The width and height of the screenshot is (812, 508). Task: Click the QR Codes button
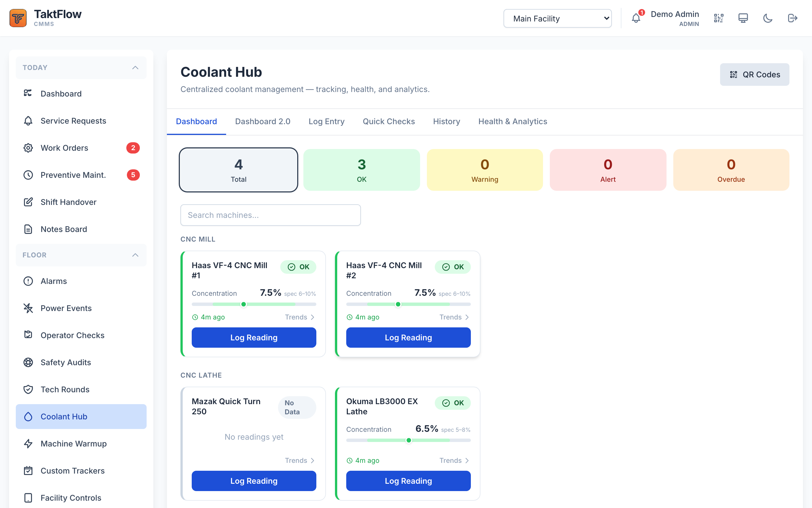754,74
